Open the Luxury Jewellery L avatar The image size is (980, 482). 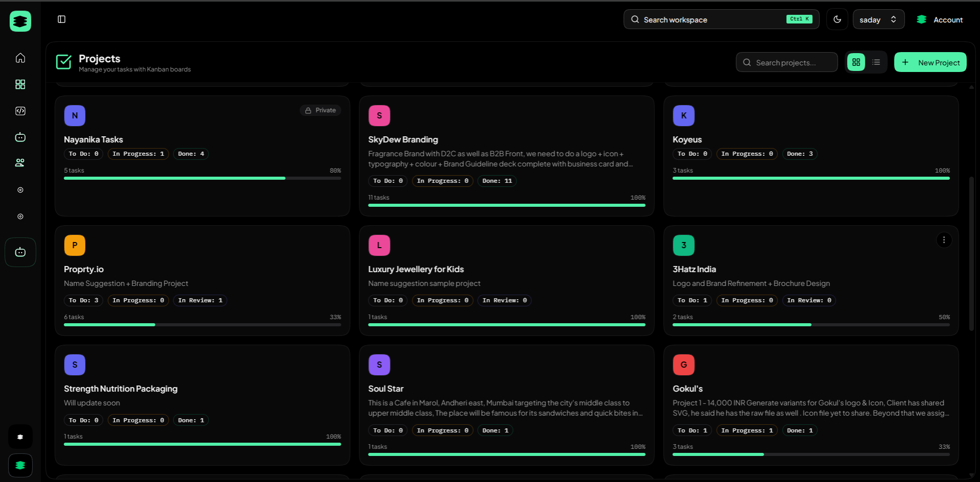379,245
